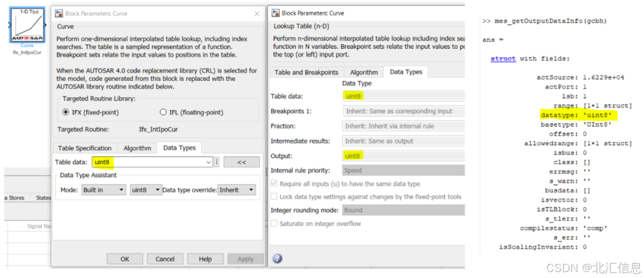Click the allowedrange: [1×1 struct] line
This screenshot has width=644, height=278.
(578, 143)
